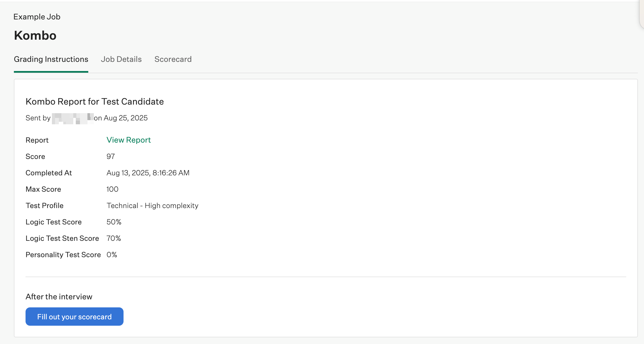644x344 pixels.
Task: Select the Score value 97
Action: [110, 156]
